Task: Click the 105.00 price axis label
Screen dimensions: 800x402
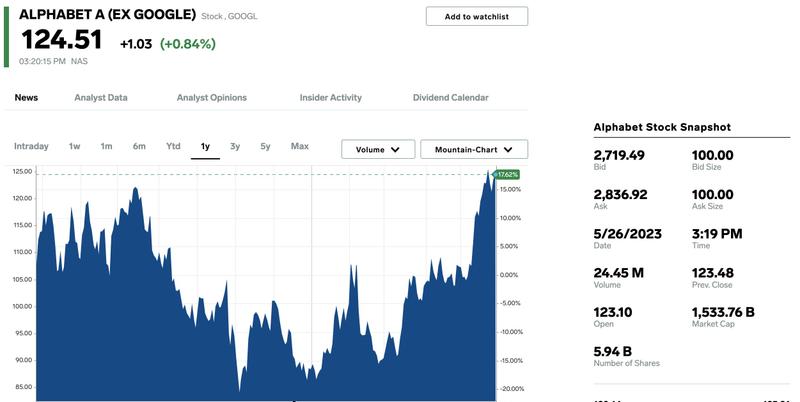Action: pos(22,280)
